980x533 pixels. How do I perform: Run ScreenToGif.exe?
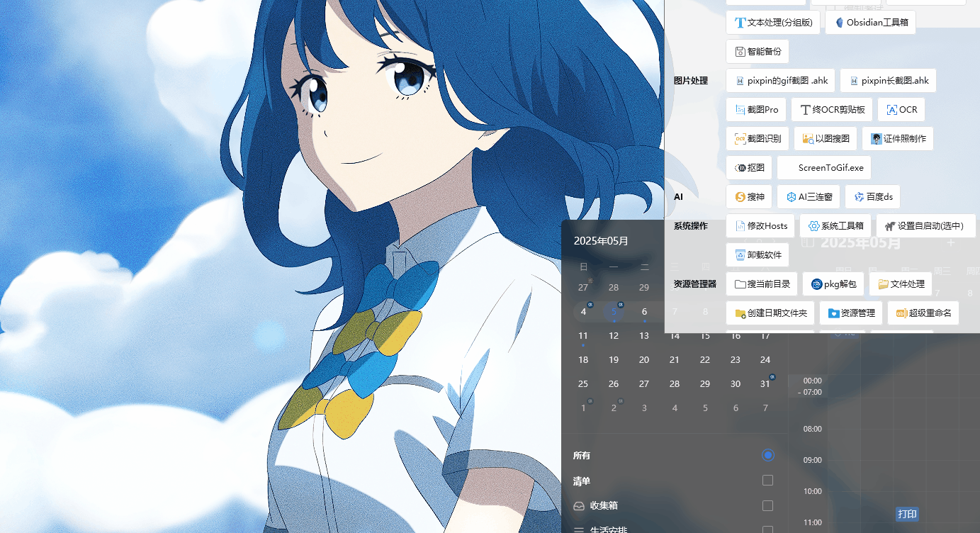tap(824, 168)
